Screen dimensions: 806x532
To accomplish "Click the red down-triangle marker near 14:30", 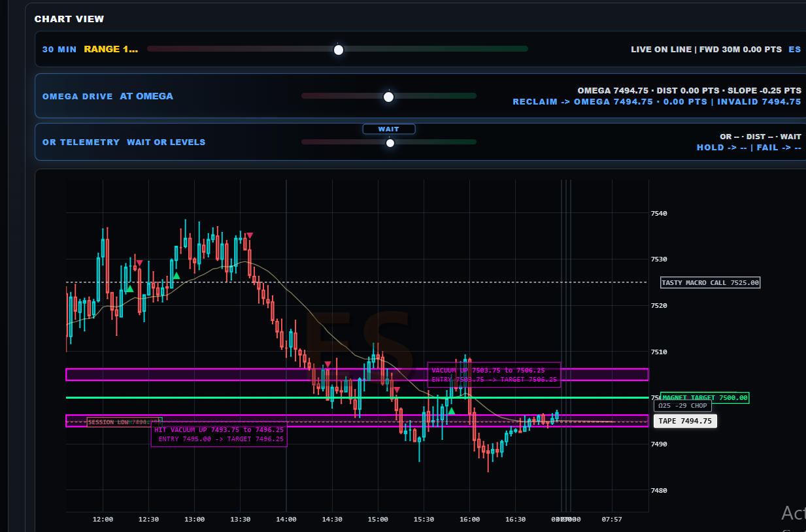I will [x=327, y=365].
